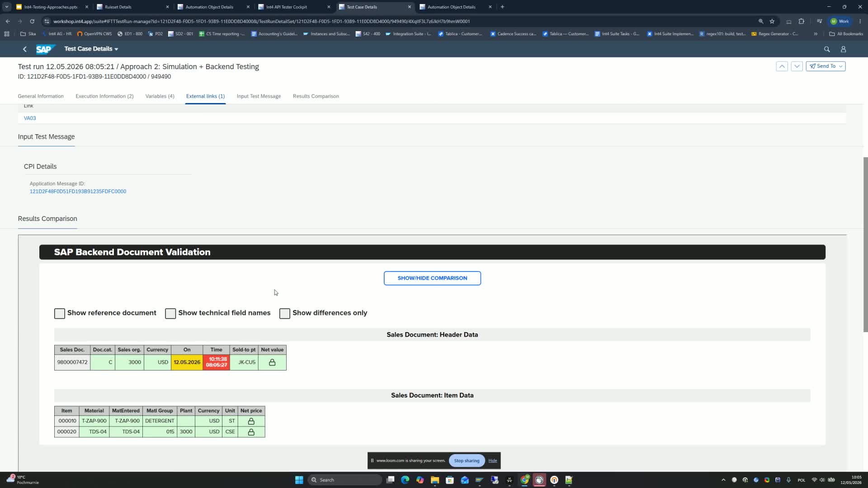Open the Send To dropdown

(826, 66)
